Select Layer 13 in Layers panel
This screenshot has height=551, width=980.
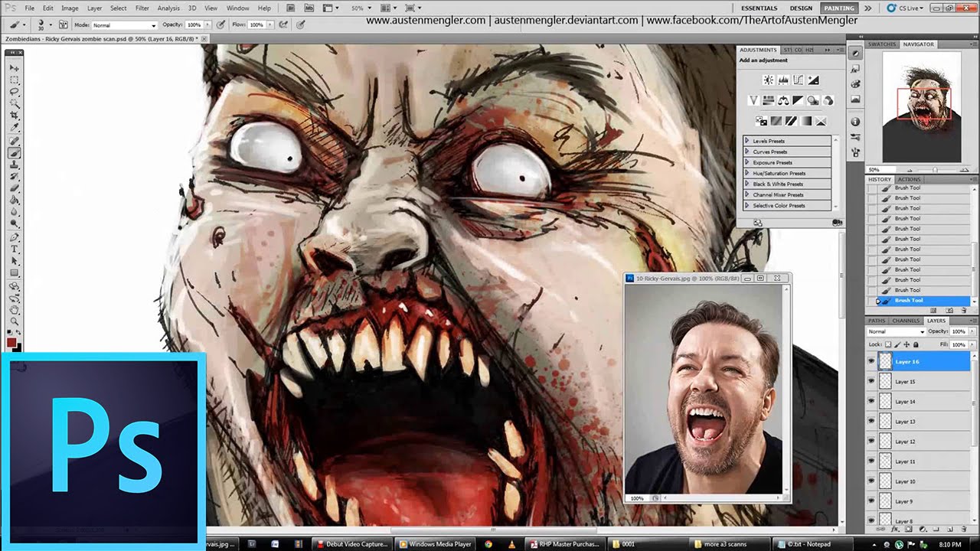tap(918, 421)
